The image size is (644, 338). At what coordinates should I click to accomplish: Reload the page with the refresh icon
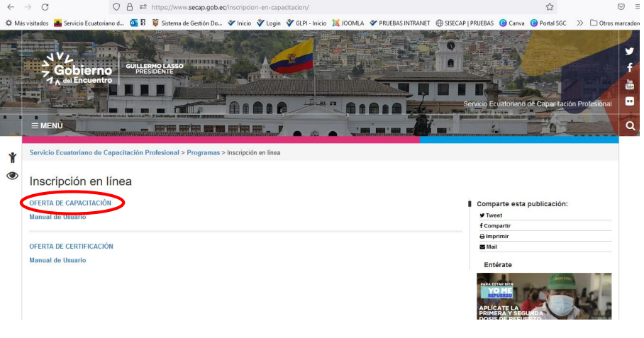coord(45,6)
